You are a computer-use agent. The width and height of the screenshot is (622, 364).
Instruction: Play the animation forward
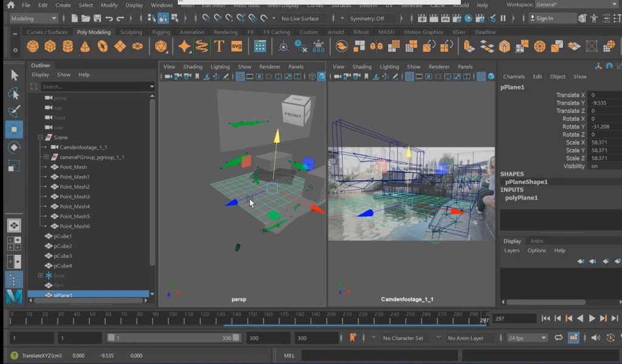(x=592, y=318)
